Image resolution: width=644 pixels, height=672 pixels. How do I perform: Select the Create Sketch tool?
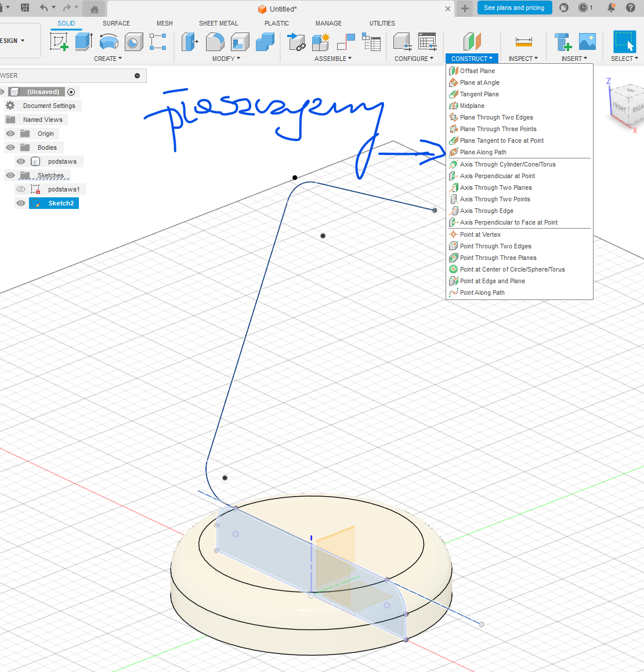pos(59,42)
